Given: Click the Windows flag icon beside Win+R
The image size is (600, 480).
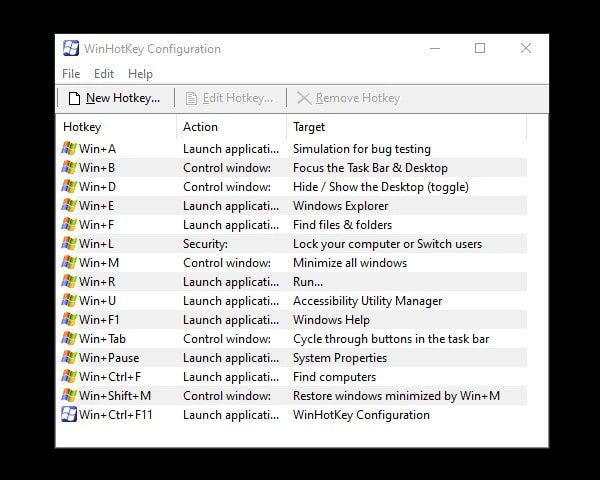Looking at the screenshot, I should pos(69,282).
